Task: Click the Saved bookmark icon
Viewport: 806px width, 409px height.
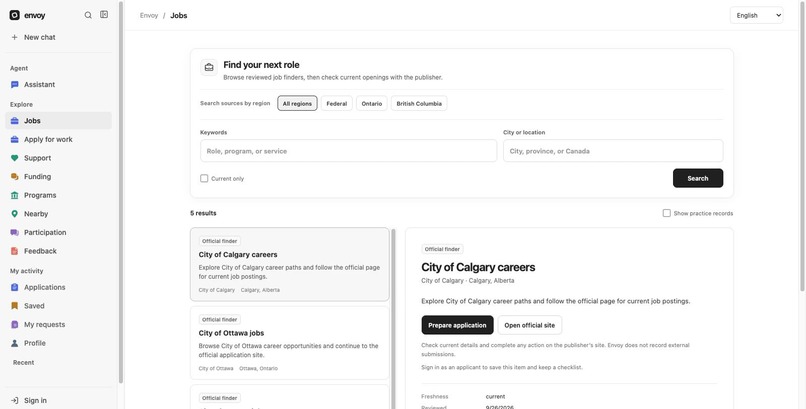Action: [x=14, y=306]
